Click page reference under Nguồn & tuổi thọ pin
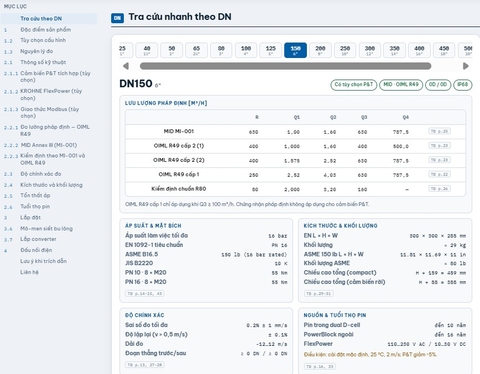This screenshot has height=374, width=480. tap(320, 367)
